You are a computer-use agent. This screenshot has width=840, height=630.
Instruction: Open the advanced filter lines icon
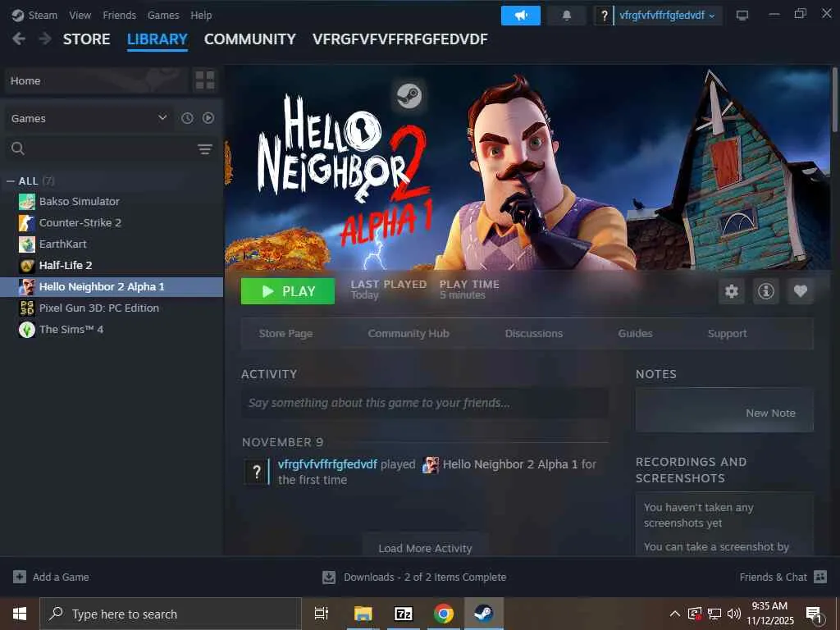pyautogui.click(x=204, y=149)
